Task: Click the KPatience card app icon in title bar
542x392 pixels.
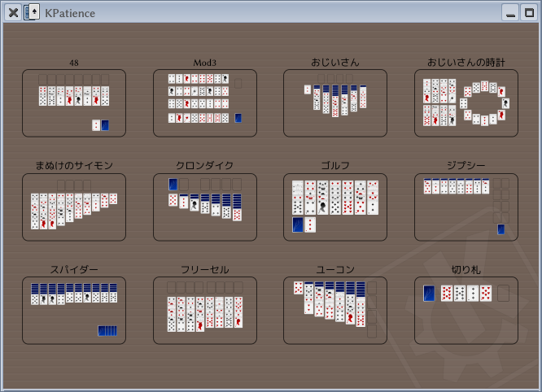Action: point(32,12)
